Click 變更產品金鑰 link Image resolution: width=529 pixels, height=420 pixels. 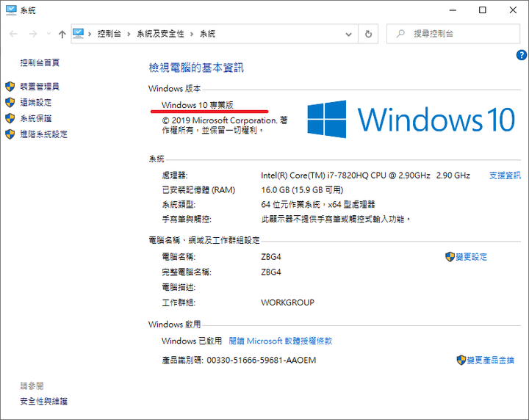pos(491,360)
